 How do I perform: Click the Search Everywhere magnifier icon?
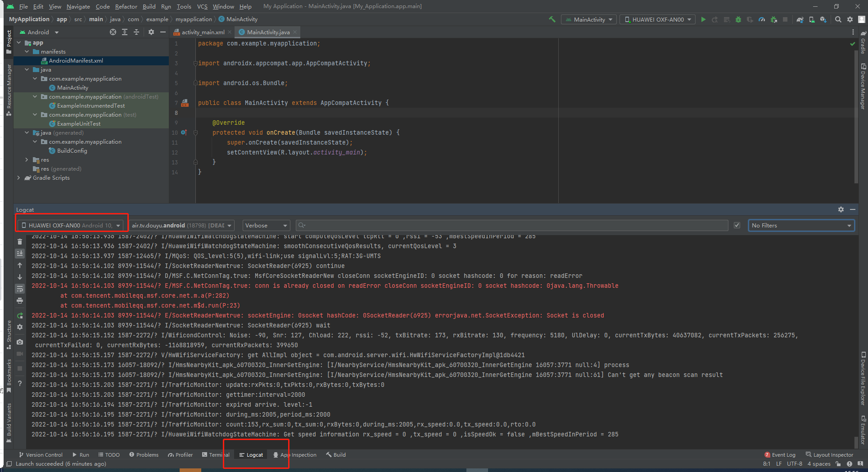[x=838, y=19]
